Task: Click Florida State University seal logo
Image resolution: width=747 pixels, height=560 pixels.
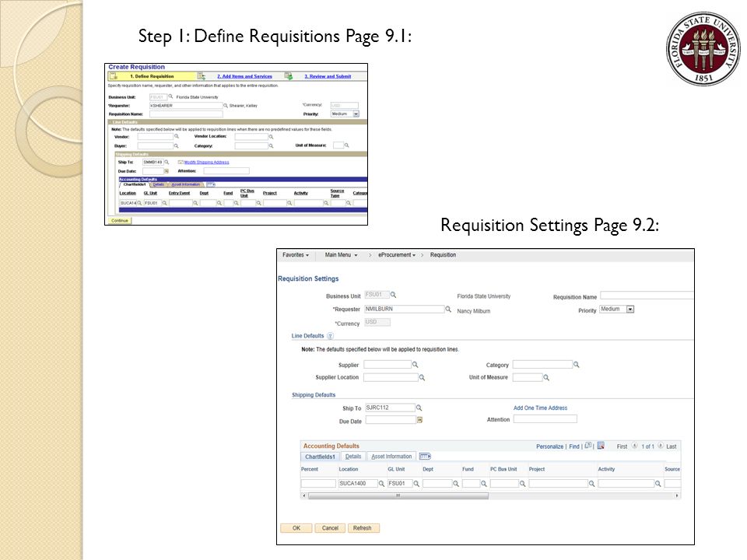Action: pos(703,48)
